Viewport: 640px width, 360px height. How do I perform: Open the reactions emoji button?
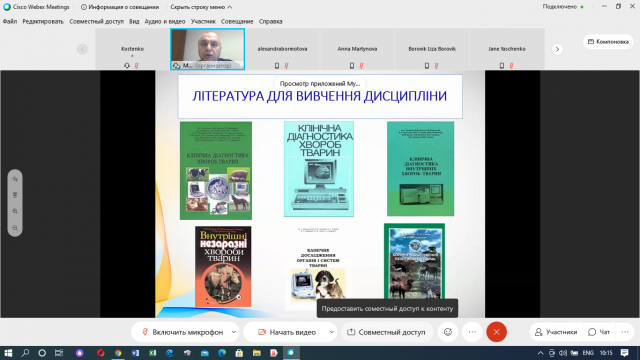coord(448,332)
